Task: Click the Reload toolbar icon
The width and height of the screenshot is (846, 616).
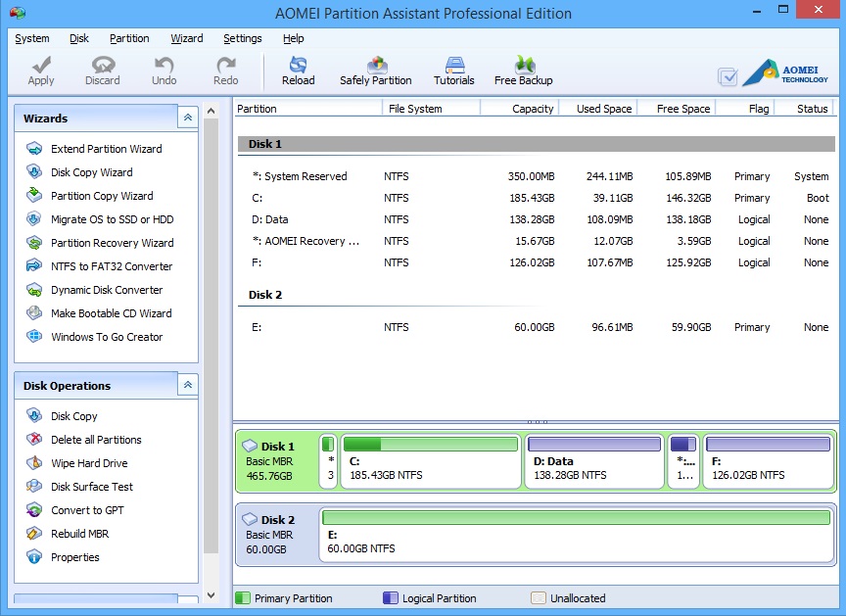Action: pos(298,66)
